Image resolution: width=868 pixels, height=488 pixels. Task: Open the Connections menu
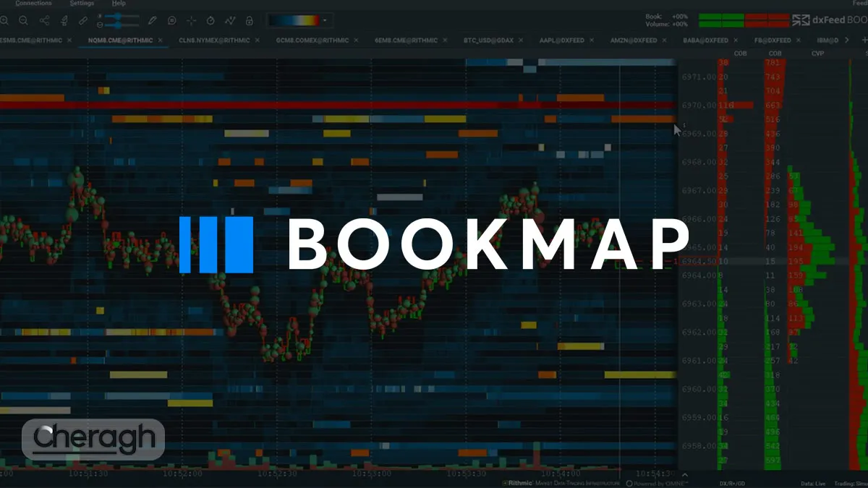click(x=33, y=4)
